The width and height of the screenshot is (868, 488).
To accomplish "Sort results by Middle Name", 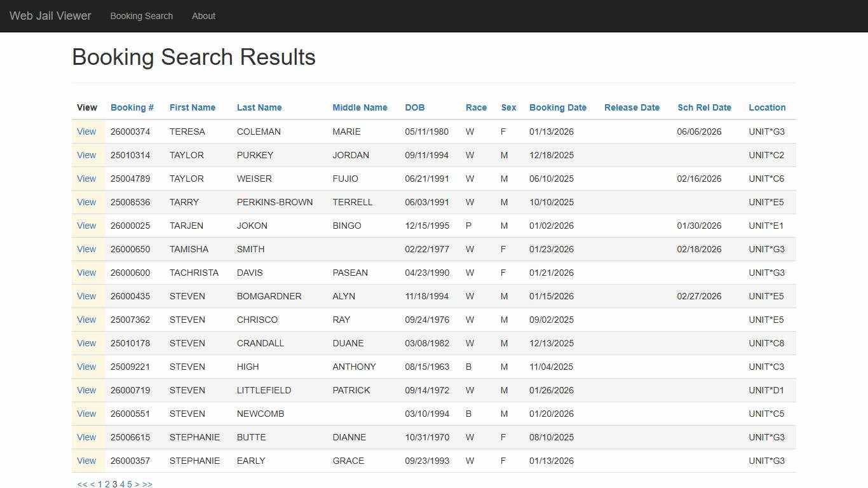I will pos(360,107).
